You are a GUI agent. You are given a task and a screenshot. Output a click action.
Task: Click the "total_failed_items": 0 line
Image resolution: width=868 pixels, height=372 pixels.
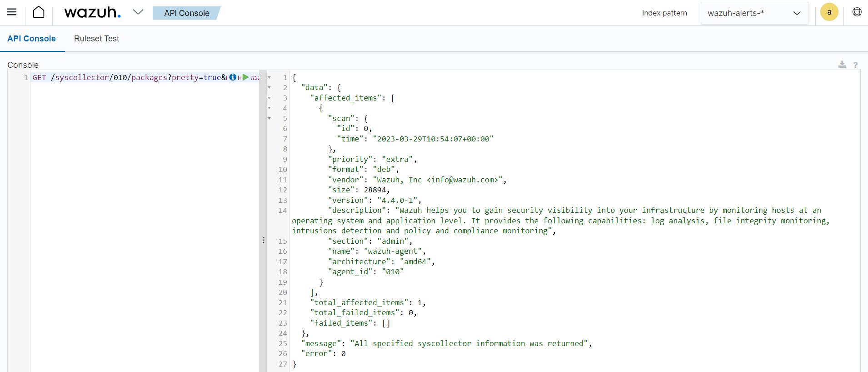363,312
